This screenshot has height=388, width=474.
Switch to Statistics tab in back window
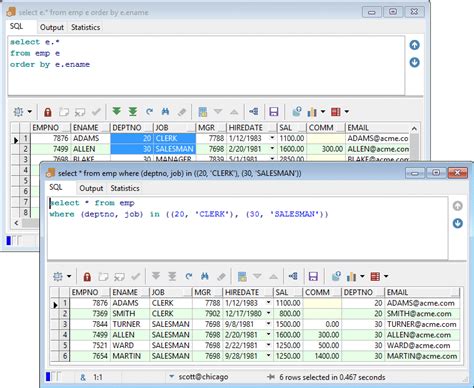tap(86, 27)
